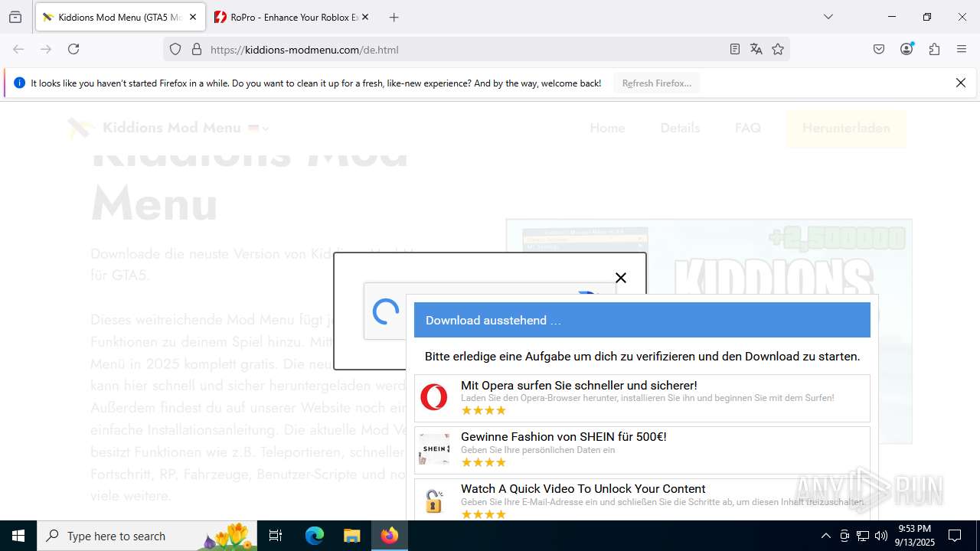Select the Opera browser offer
This screenshot has height=551, width=980.
tap(642, 398)
